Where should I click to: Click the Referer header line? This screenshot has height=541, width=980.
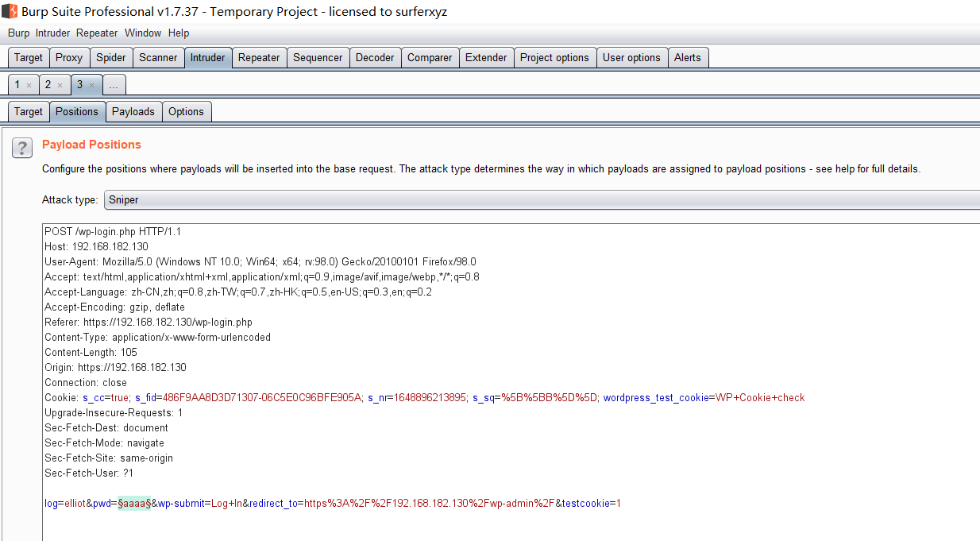tap(149, 322)
